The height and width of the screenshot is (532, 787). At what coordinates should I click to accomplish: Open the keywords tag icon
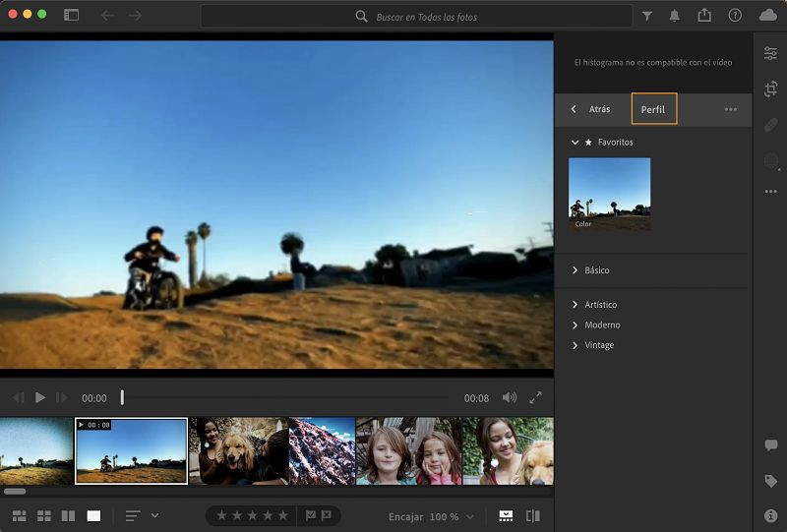771,481
